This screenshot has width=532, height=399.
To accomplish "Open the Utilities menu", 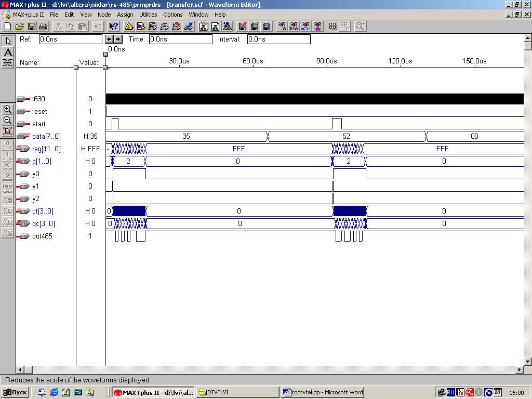I will coord(148,15).
